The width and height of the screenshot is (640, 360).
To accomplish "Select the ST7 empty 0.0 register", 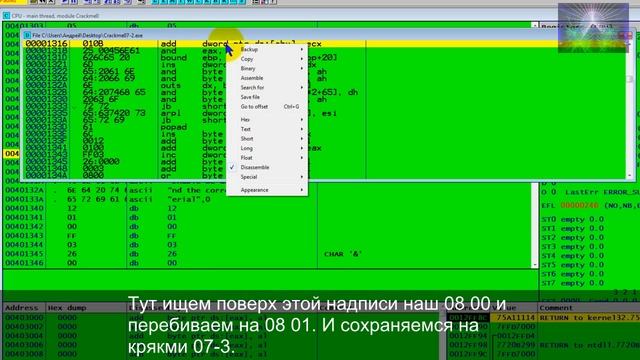I will pos(573,283).
